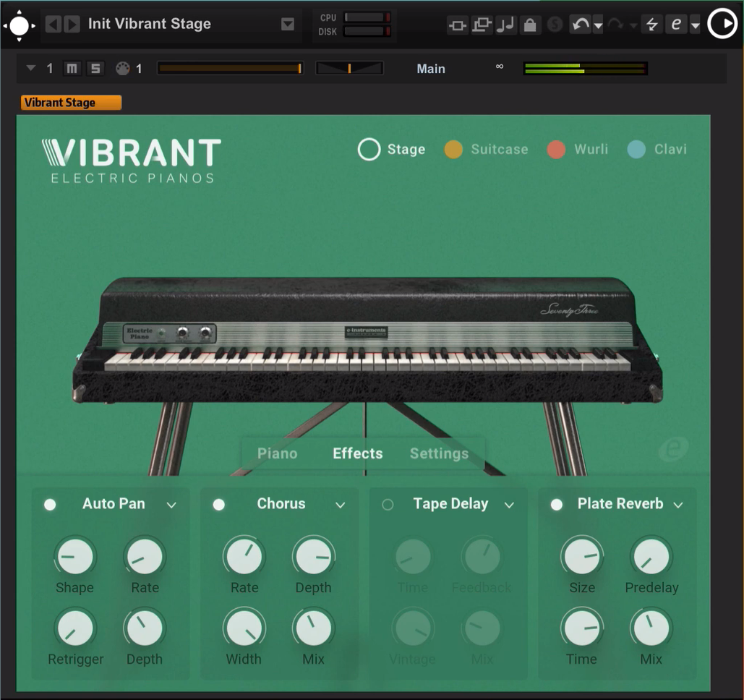Screen dimensions: 744x700
Task: Open the redo history dropdown arrow
Action: (633, 25)
